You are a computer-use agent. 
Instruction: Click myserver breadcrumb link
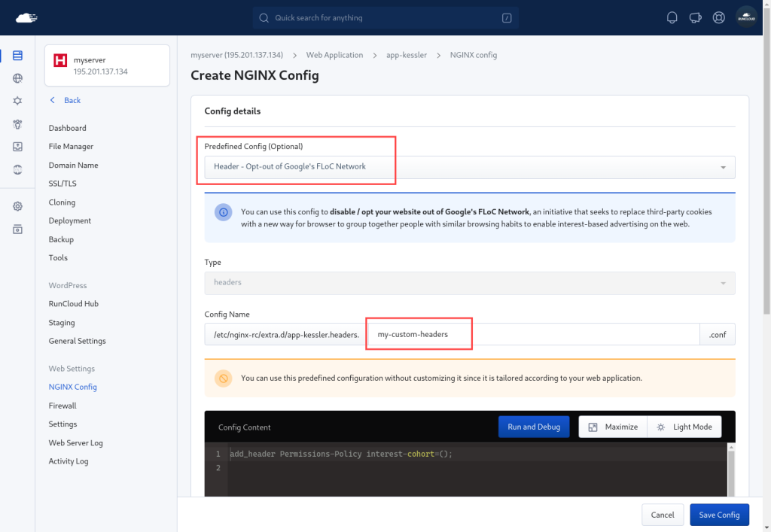(x=236, y=55)
